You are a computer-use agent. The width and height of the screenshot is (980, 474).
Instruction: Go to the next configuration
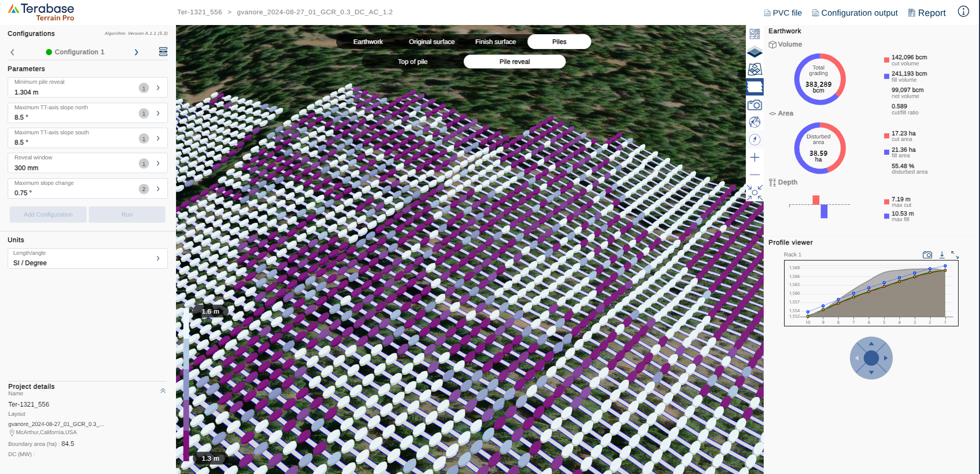pos(136,52)
